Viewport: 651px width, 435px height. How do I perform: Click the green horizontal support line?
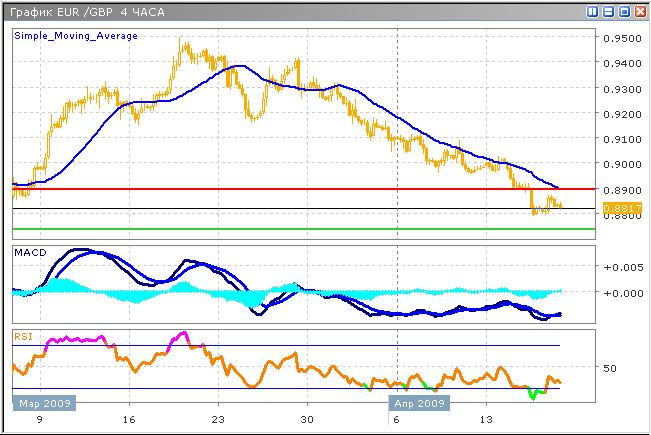pyautogui.click(x=300, y=229)
